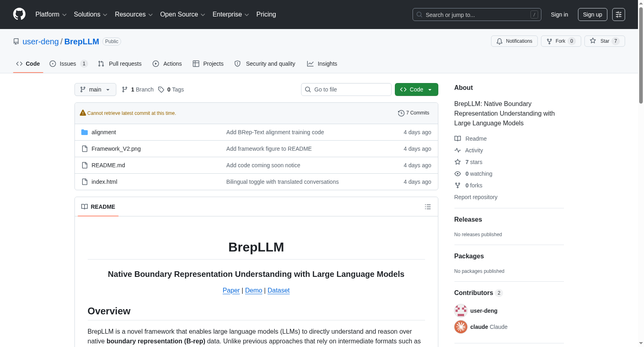The width and height of the screenshot is (644, 347).
Task: Star the BrepLLM repository
Action: tap(605, 41)
